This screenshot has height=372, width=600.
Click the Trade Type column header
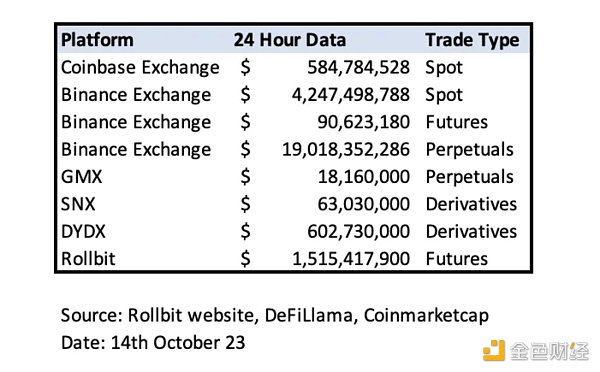click(472, 41)
